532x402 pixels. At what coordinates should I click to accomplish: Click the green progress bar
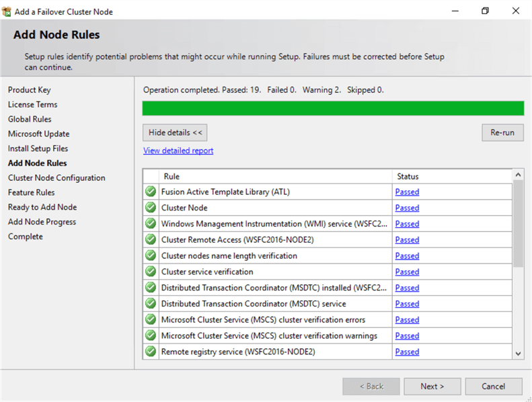333,108
